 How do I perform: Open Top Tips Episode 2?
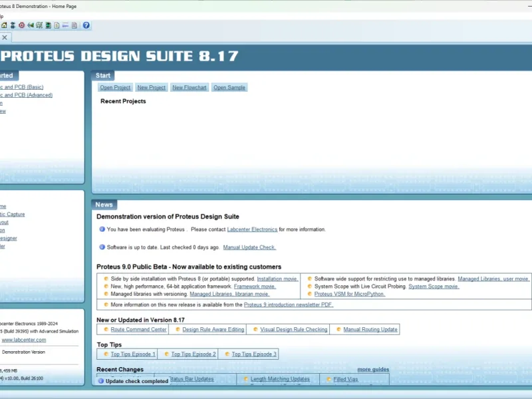(x=194, y=354)
